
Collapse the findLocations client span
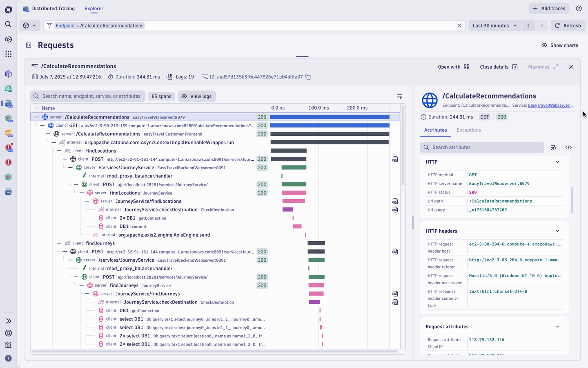(x=59, y=151)
